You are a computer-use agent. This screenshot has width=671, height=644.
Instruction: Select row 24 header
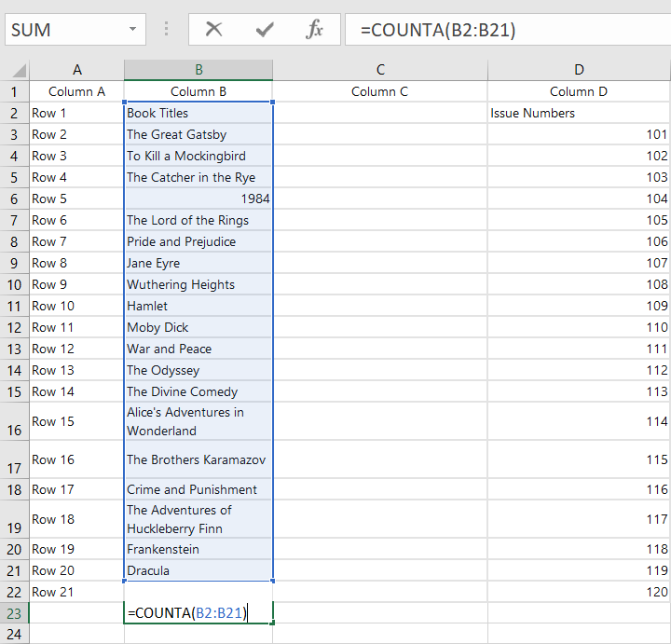coord(15,634)
